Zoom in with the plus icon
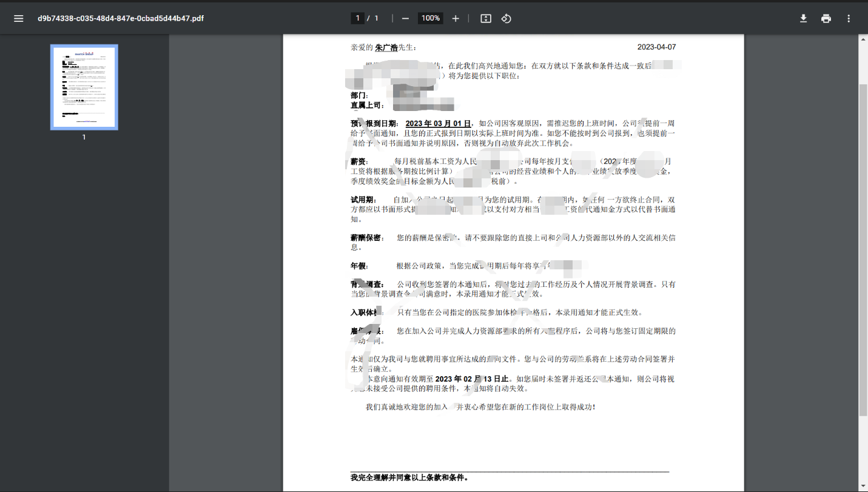Screen dimensions: 868x492 456,18
